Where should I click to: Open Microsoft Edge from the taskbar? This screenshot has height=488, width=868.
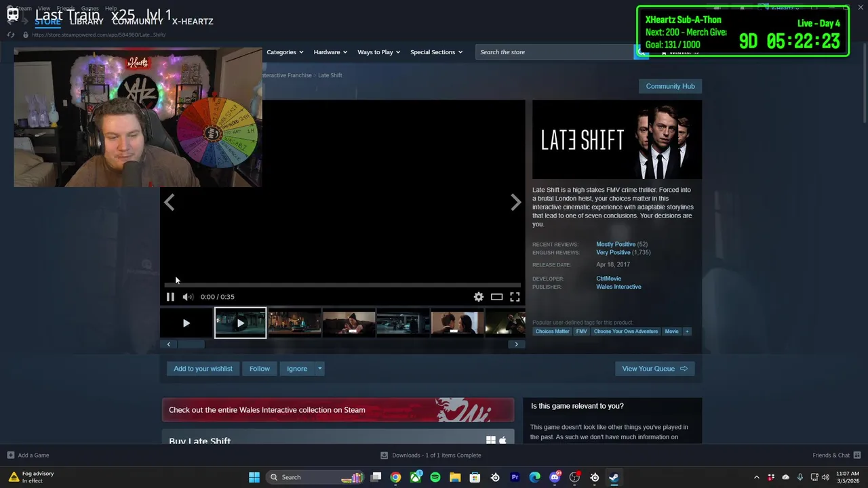pyautogui.click(x=535, y=477)
